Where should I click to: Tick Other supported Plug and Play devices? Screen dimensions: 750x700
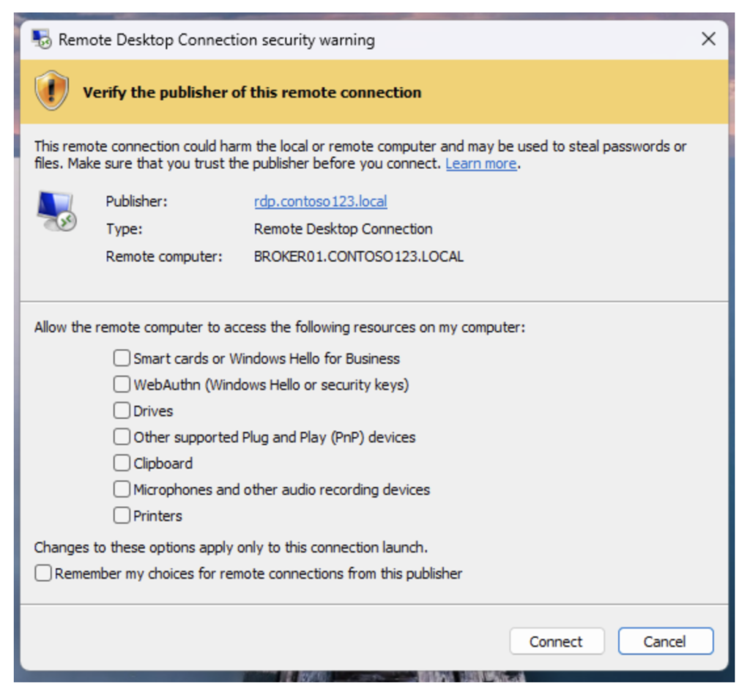(122, 437)
